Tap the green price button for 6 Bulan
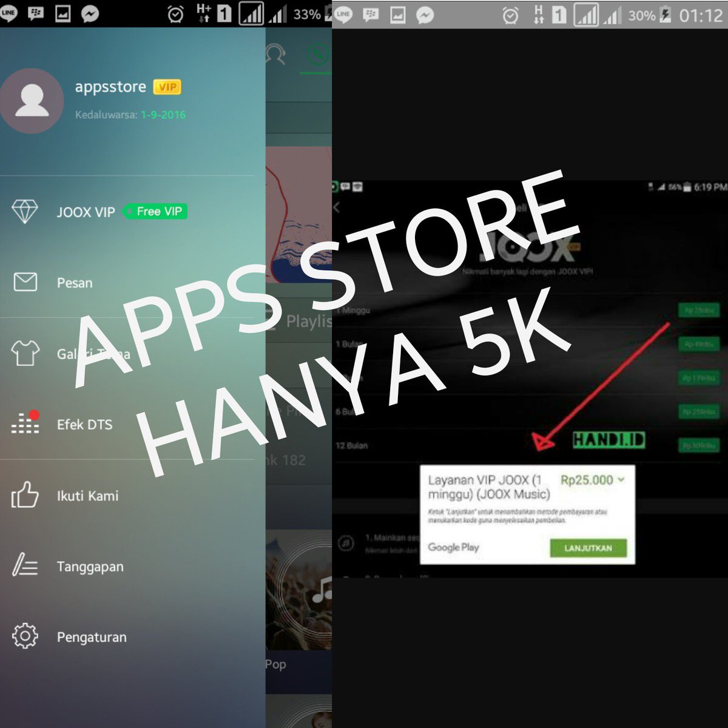This screenshot has height=728, width=728. (x=698, y=412)
